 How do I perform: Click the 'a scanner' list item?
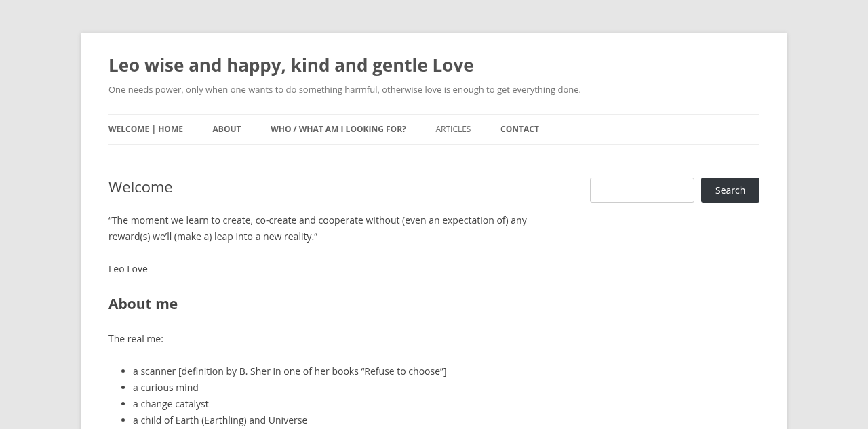pyautogui.click(x=290, y=371)
